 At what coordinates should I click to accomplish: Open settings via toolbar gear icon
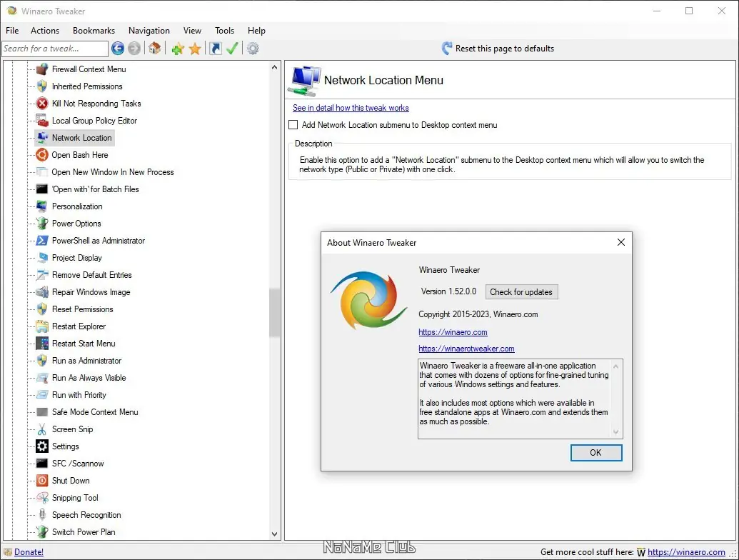[x=253, y=48]
